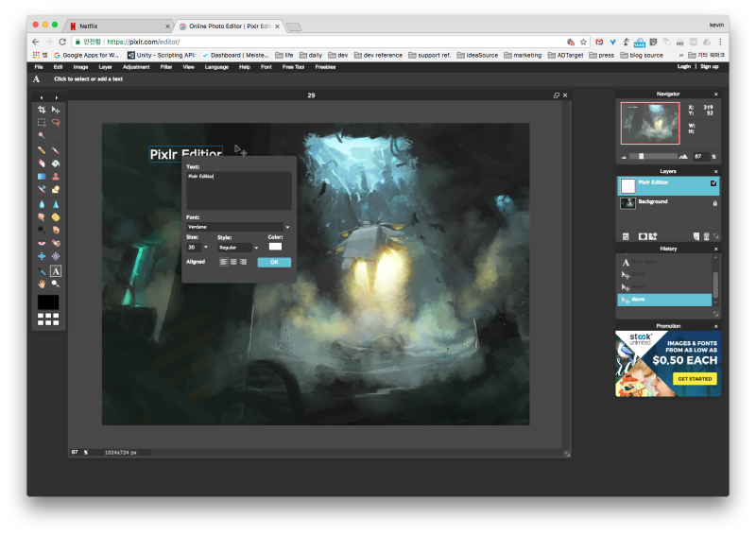Select the Marquee selection tool

point(42,123)
